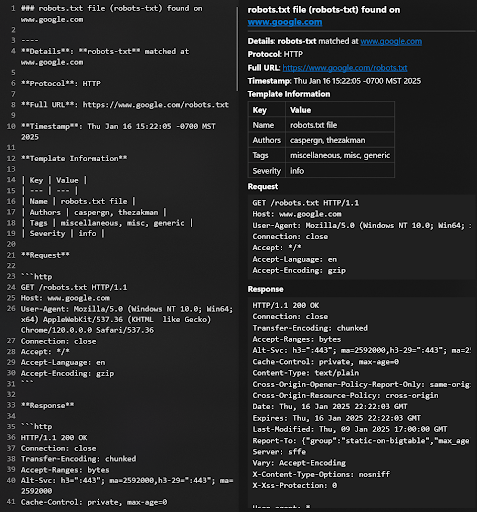Click the 'Name' cell in the preview table

(x=267, y=125)
